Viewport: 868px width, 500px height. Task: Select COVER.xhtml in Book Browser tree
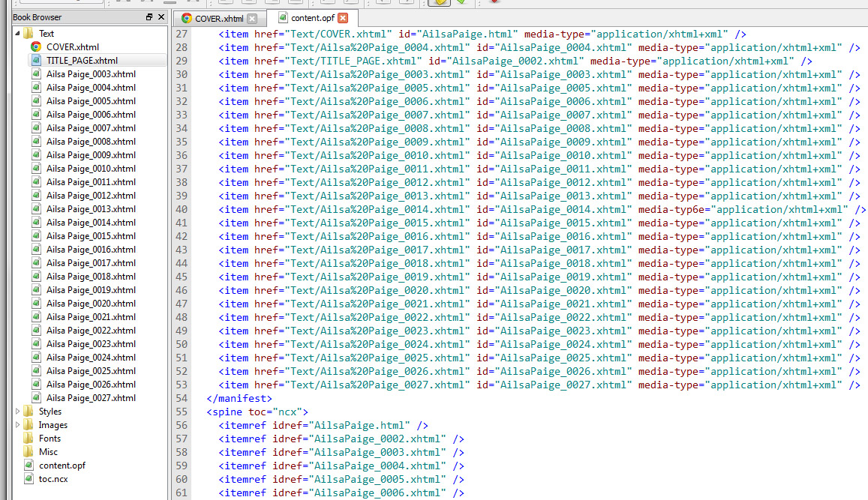(x=73, y=47)
